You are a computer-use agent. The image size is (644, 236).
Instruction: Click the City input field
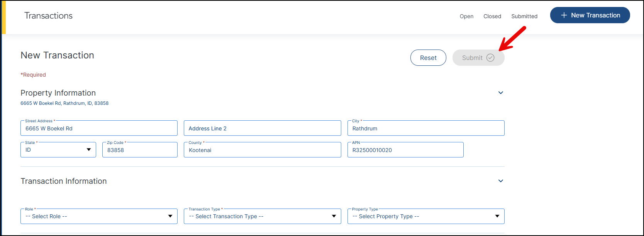click(426, 128)
